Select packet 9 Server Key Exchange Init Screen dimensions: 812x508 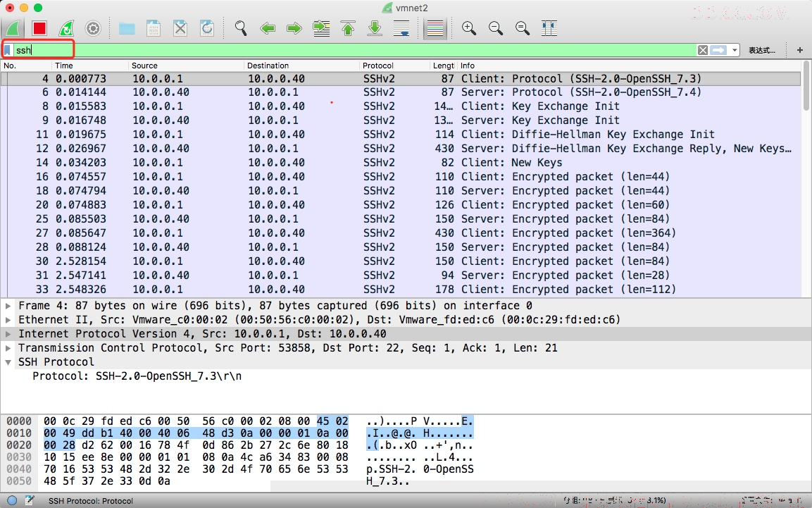(x=401, y=120)
